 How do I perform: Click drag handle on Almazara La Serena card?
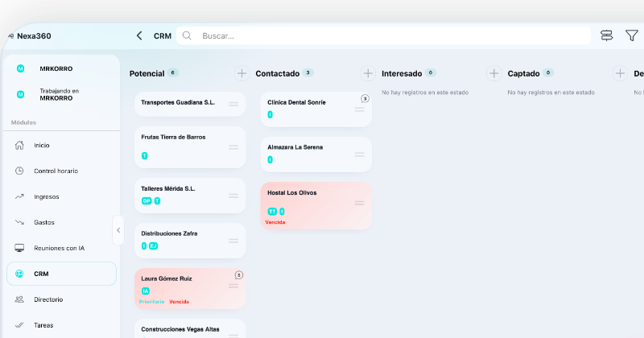(359, 155)
